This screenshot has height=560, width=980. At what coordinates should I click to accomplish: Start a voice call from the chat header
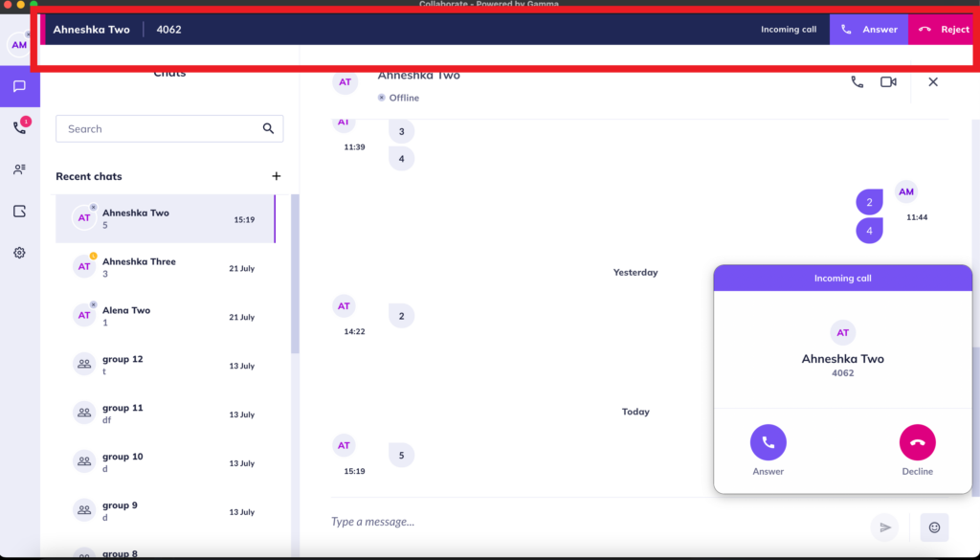pos(857,82)
